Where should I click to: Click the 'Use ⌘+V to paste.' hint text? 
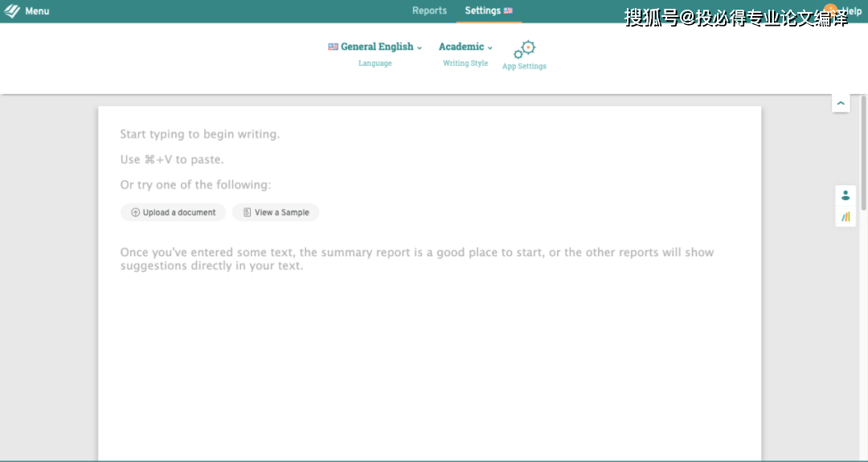click(172, 159)
